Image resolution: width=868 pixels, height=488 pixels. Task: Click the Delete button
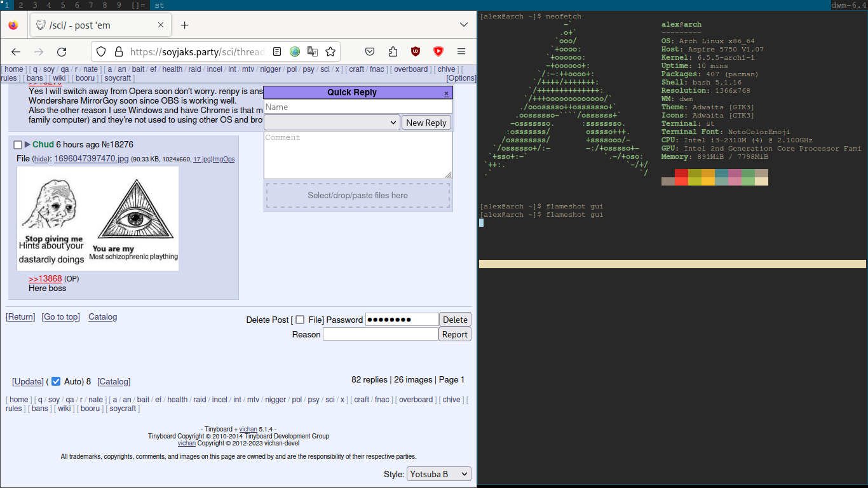tap(455, 320)
